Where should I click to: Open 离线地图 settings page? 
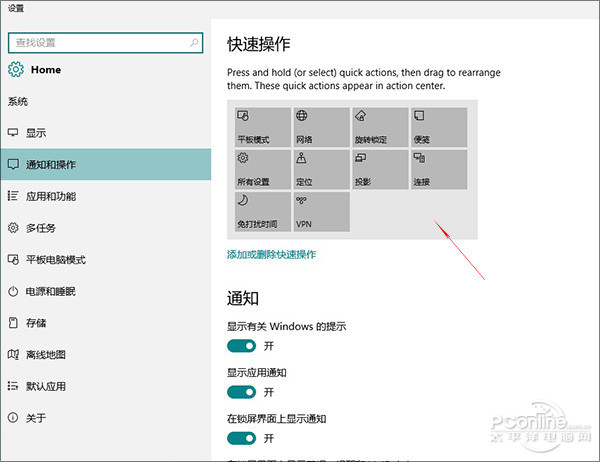point(106,355)
